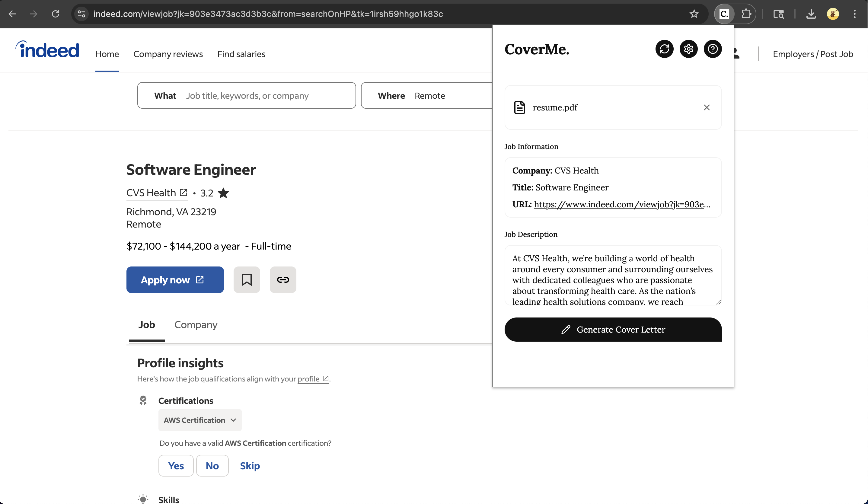Click the star rating icon next to 3.2
Viewport: 868px width, 504px height.
[x=223, y=193]
